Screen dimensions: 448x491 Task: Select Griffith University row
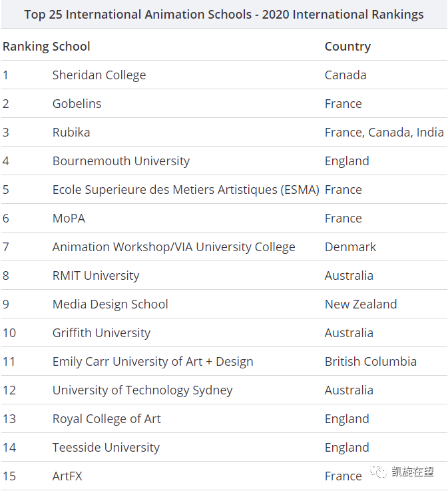point(101,333)
